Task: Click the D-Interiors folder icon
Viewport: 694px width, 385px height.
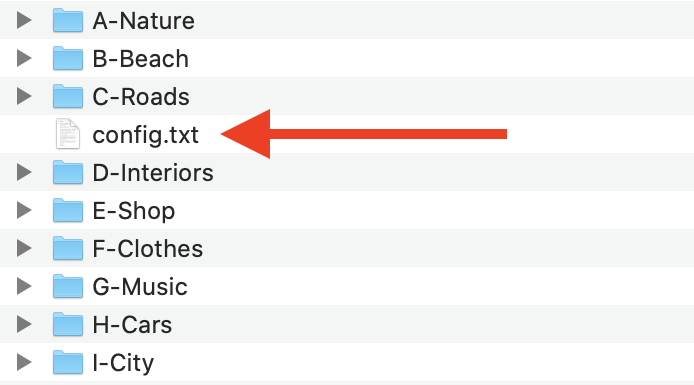Action: 68,173
